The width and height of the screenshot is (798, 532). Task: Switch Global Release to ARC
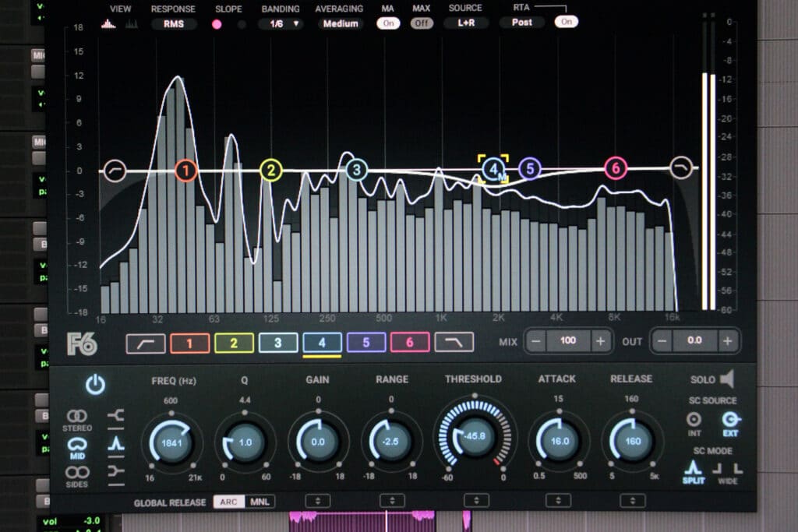pyautogui.click(x=228, y=502)
